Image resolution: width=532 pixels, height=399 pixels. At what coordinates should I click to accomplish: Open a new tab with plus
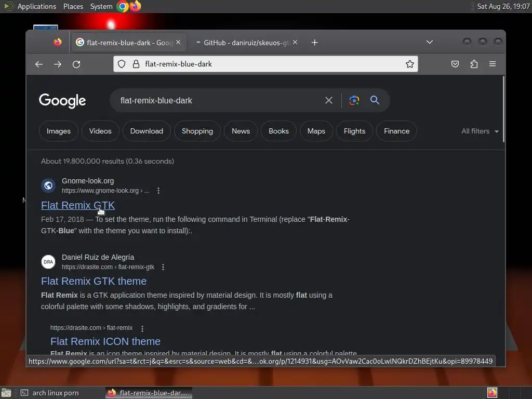tap(314, 43)
